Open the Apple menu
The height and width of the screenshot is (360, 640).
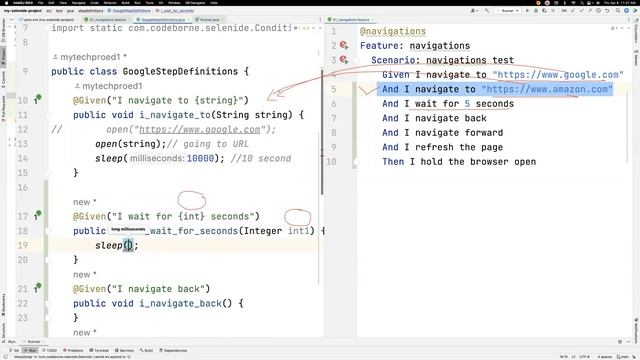point(6,3)
